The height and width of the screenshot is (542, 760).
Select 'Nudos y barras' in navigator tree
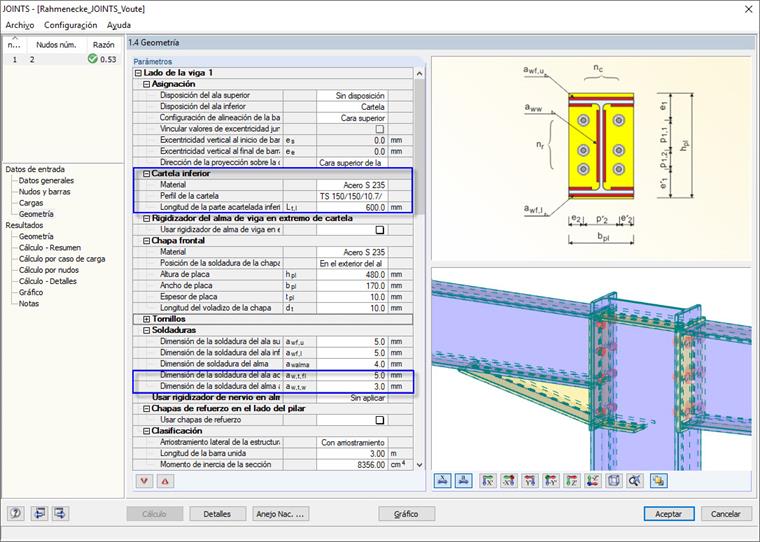[44, 191]
